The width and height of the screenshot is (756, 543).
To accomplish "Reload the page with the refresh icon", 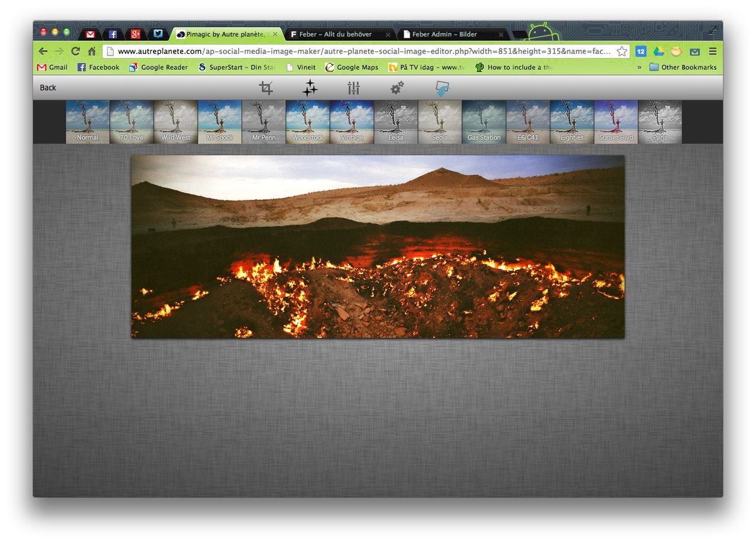I will [76, 51].
